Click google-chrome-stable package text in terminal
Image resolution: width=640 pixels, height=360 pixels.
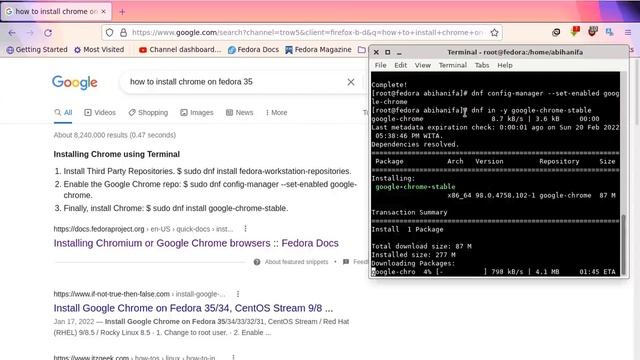(x=415, y=187)
